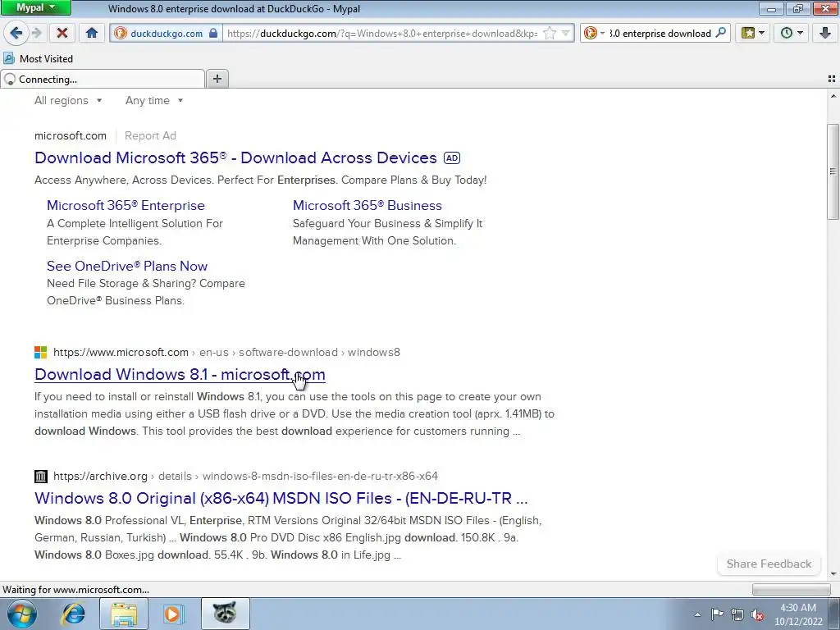Screen dimensions: 840x630
Task: Open the URL history dropdown arrow
Action: point(566,33)
